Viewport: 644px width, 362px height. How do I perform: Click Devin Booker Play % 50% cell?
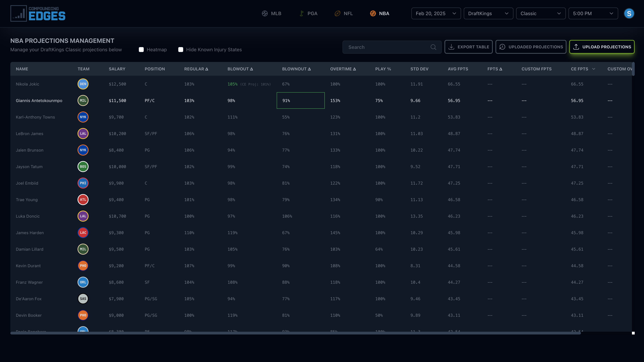point(379,315)
